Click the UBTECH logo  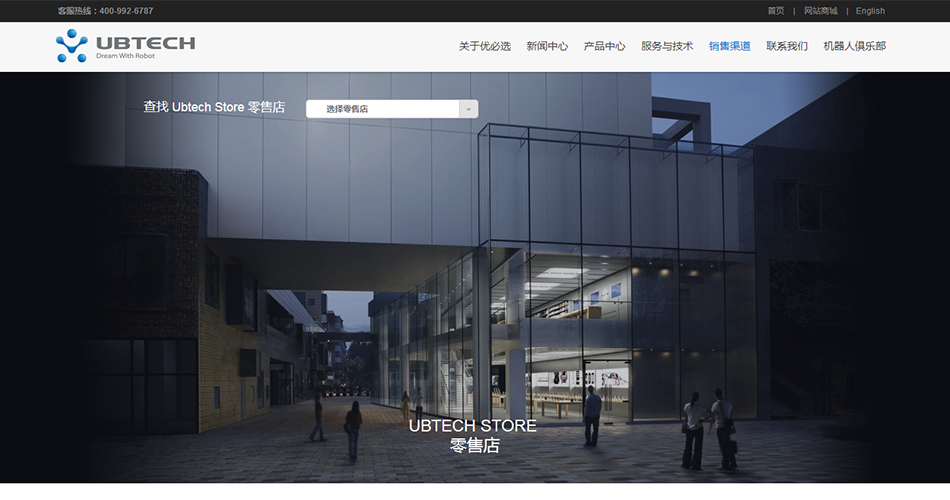[x=125, y=45]
